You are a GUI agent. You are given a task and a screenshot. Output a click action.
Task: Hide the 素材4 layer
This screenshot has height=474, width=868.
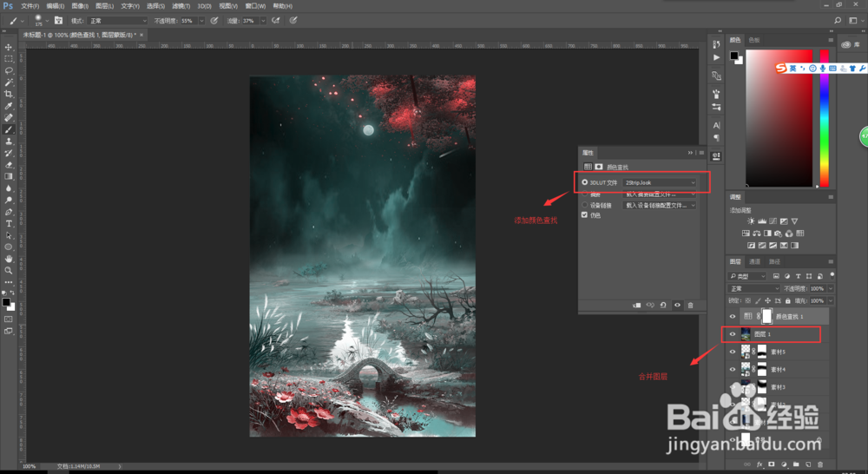733,369
